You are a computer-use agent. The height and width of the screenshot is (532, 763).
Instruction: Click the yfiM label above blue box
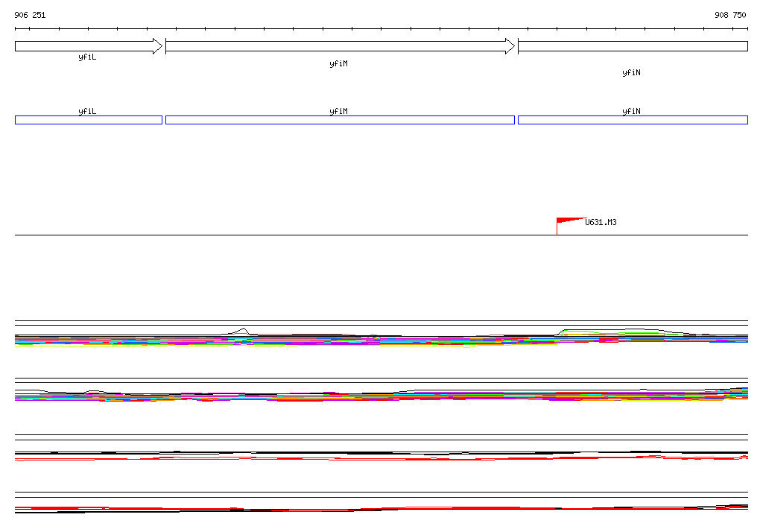click(x=339, y=112)
